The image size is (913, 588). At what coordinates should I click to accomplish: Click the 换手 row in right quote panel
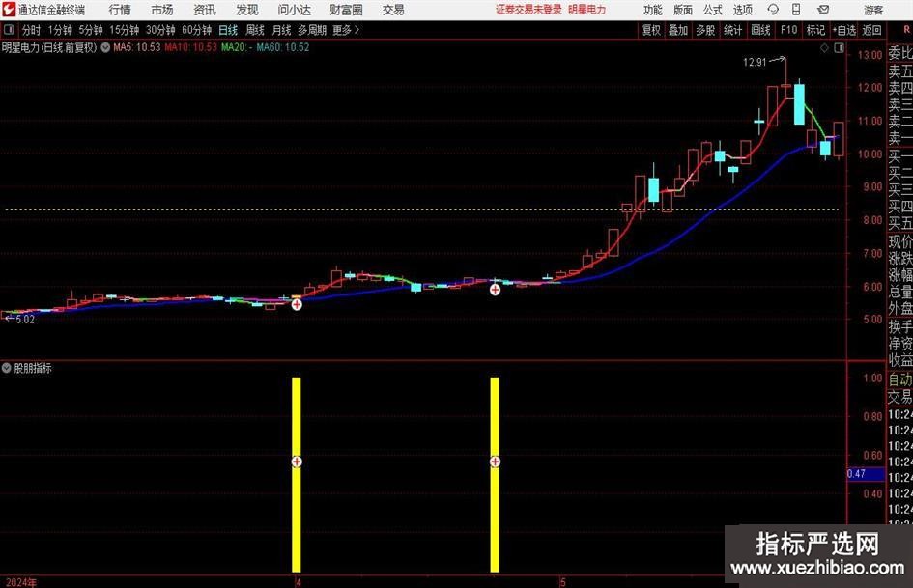pyautogui.click(x=900, y=326)
